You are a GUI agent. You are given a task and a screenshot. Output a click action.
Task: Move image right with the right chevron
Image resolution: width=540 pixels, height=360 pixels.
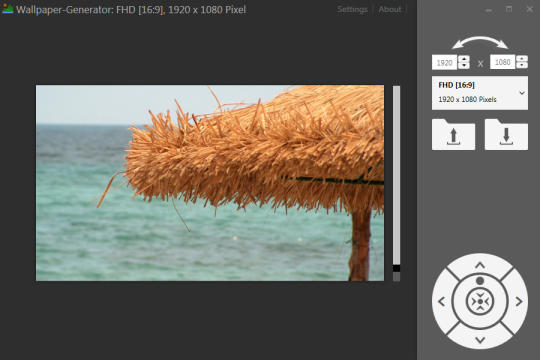(519, 302)
